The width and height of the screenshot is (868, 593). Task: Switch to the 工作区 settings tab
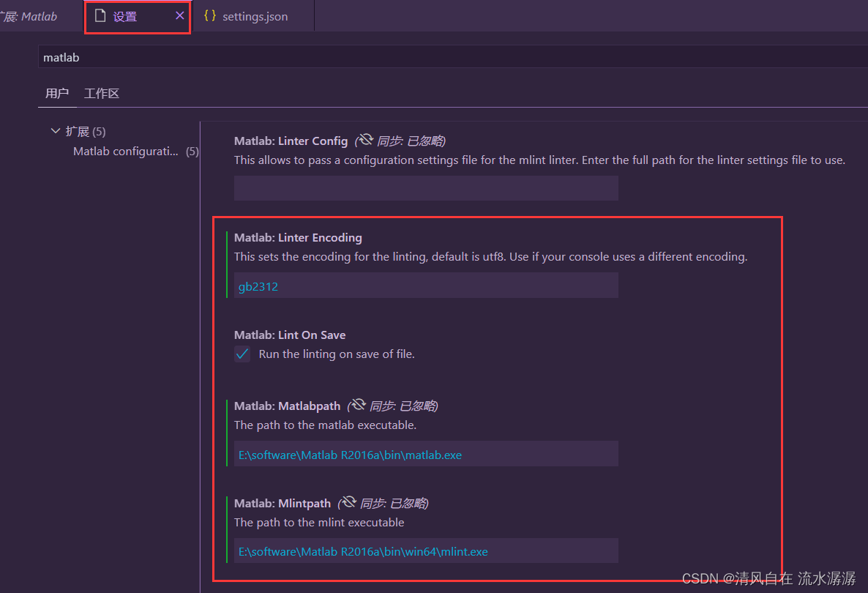(102, 93)
